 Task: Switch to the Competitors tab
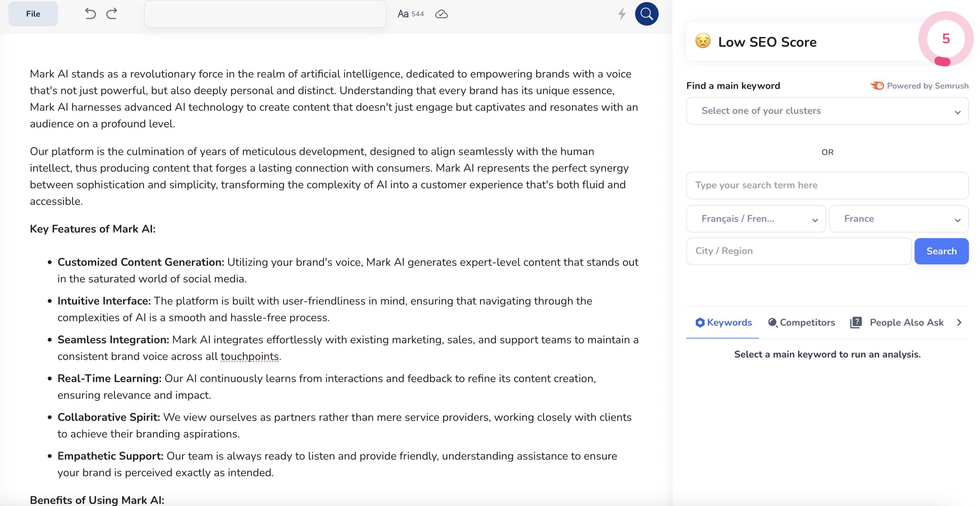[801, 322]
